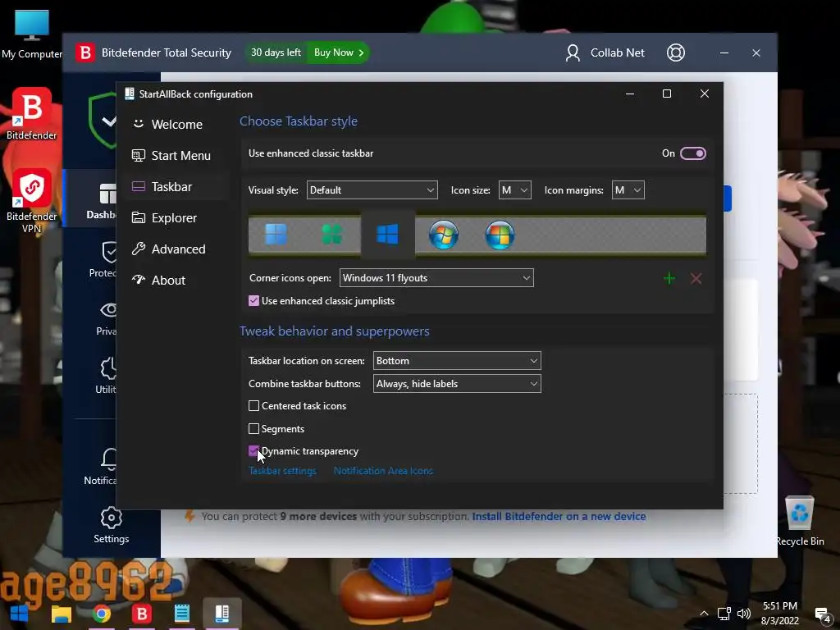Choose the green clover start button icon
Viewport: 840px width, 630px height.
(331, 234)
